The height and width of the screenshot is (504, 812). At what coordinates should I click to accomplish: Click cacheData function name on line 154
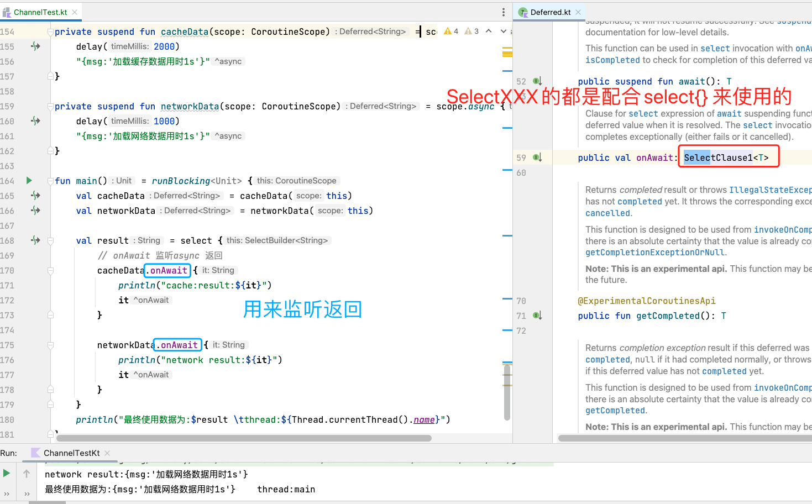click(185, 32)
